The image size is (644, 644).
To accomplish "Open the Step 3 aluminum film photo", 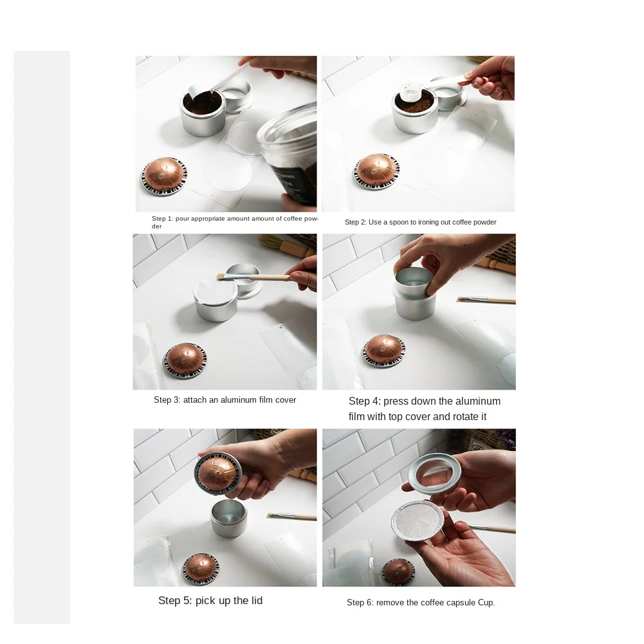I will point(225,312).
